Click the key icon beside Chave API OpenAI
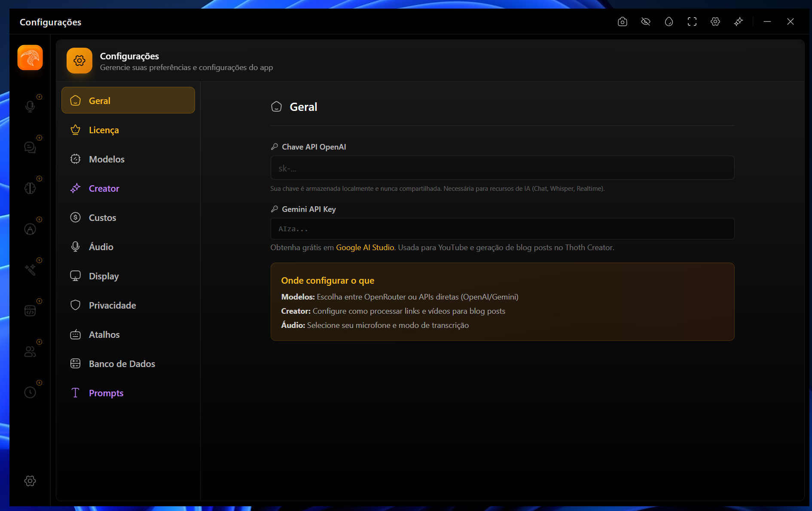Image resolution: width=812 pixels, height=511 pixels. click(x=275, y=147)
